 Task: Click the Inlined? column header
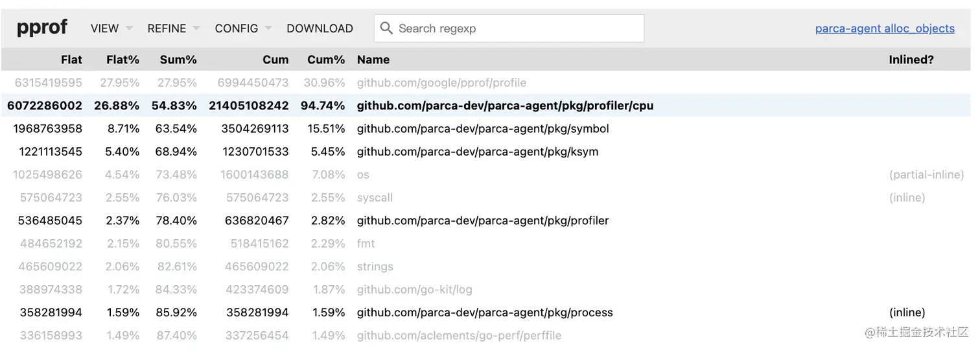(911, 60)
